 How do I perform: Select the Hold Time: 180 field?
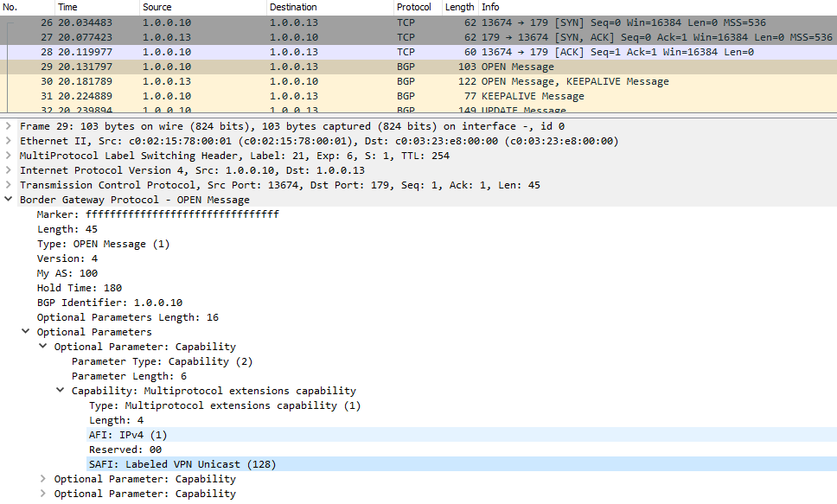(x=79, y=288)
